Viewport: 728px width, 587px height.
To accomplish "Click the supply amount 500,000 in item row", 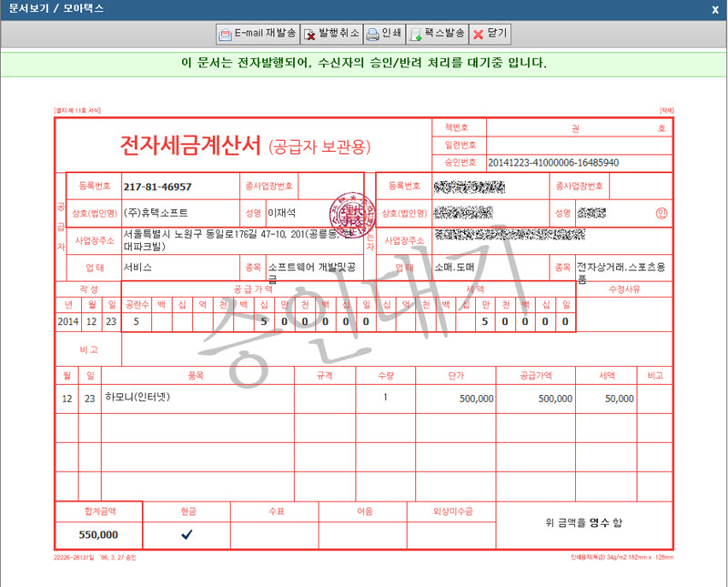I will tap(555, 399).
